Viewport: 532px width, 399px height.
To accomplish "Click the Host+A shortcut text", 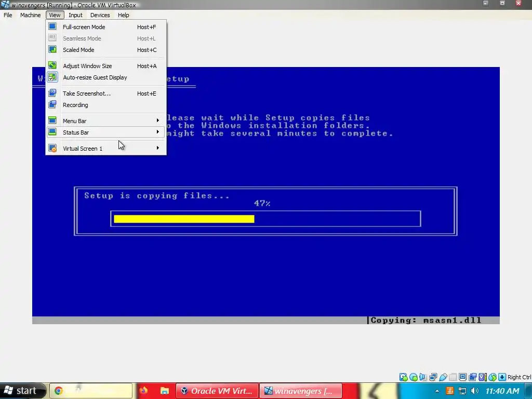I will point(147,66).
